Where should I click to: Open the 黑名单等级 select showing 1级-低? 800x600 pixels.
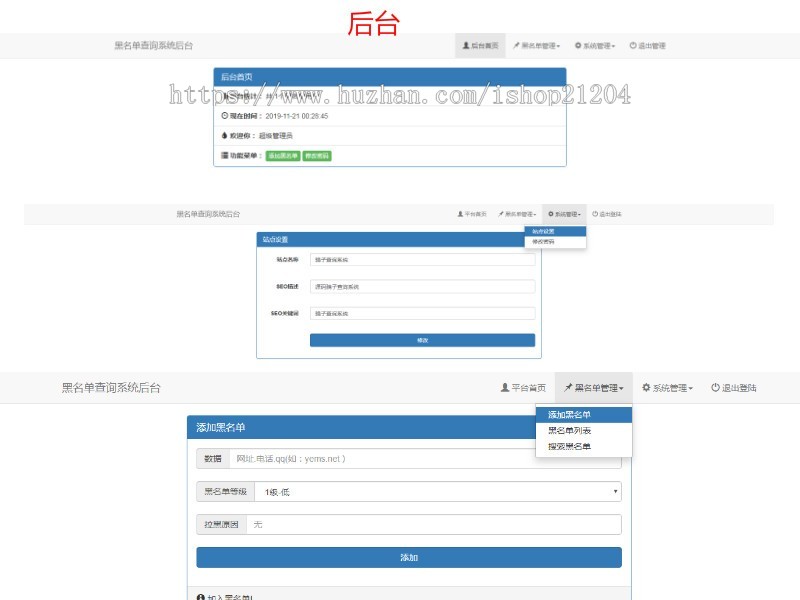[x=438, y=492]
